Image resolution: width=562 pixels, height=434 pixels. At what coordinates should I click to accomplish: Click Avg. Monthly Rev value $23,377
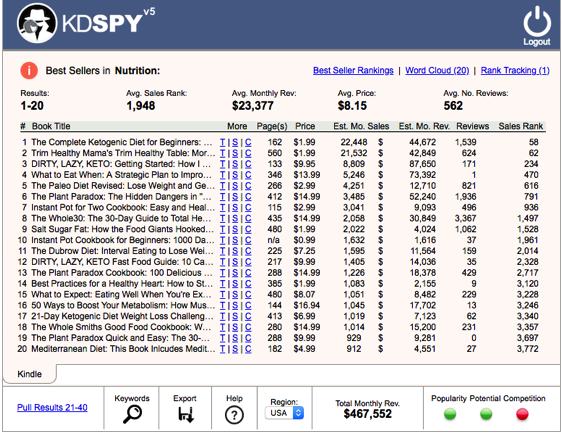(x=253, y=106)
